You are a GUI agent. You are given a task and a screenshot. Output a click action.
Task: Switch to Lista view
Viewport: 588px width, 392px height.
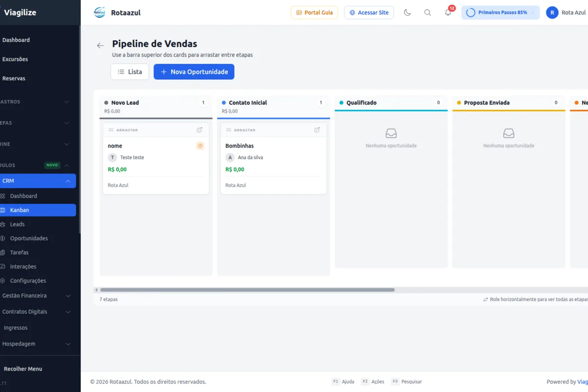[130, 72]
